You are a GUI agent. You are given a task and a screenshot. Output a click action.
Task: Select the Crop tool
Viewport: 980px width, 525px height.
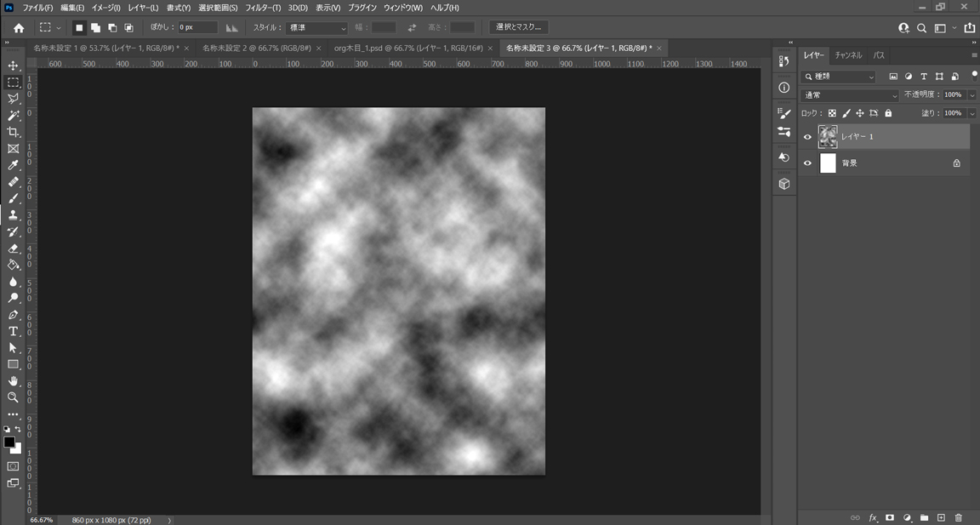pos(13,132)
